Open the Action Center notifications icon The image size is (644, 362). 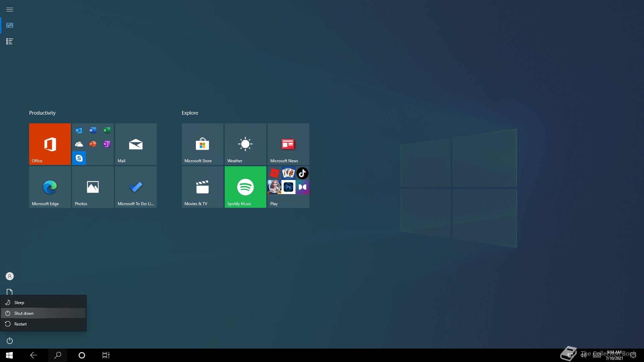[633, 355]
